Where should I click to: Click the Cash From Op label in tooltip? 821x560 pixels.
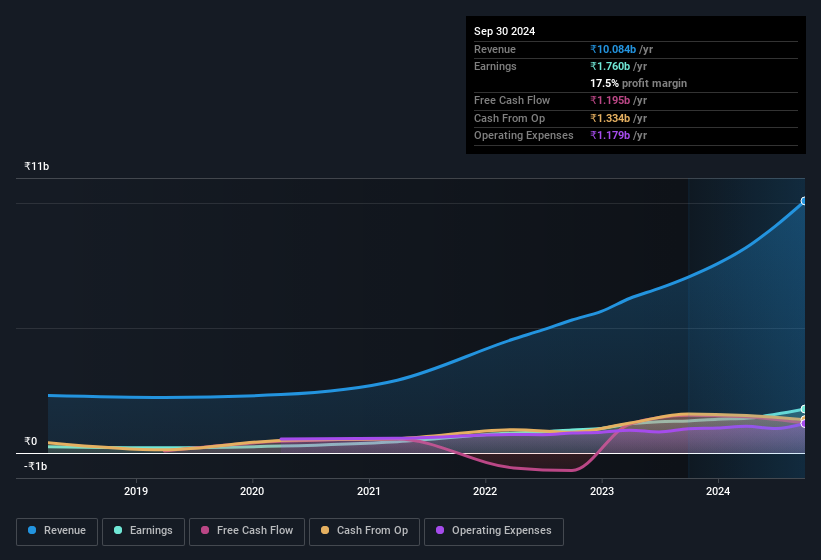pos(509,118)
